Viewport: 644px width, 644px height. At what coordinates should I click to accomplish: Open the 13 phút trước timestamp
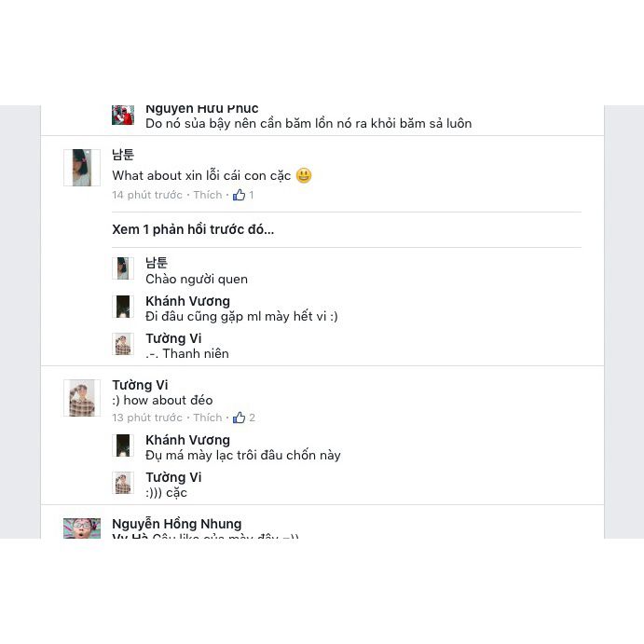pyautogui.click(x=147, y=418)
